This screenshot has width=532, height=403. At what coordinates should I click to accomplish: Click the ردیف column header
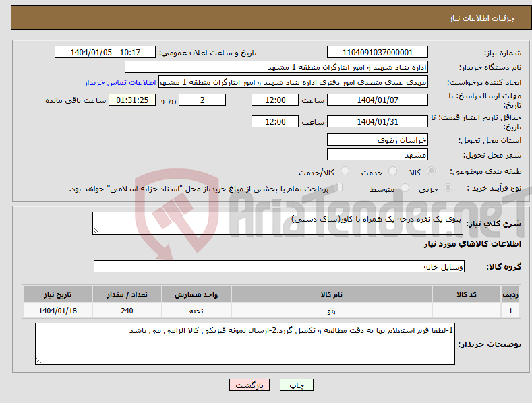tap(510, 294)
